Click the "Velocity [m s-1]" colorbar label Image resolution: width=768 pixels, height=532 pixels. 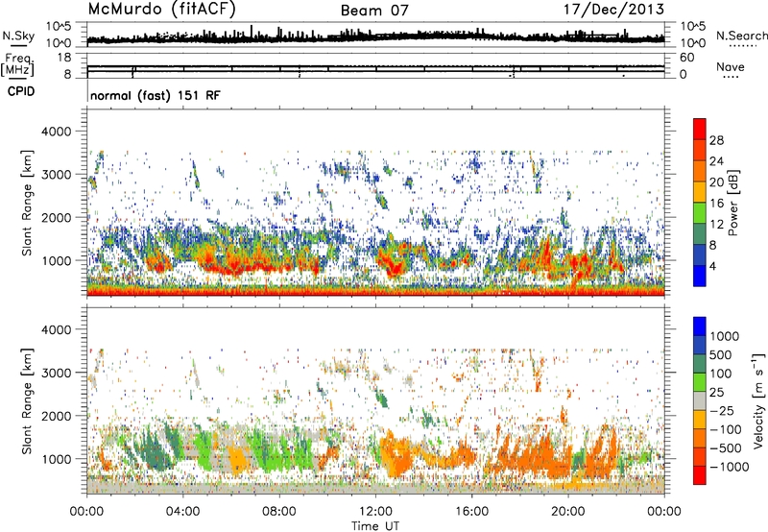pos(758,400)
